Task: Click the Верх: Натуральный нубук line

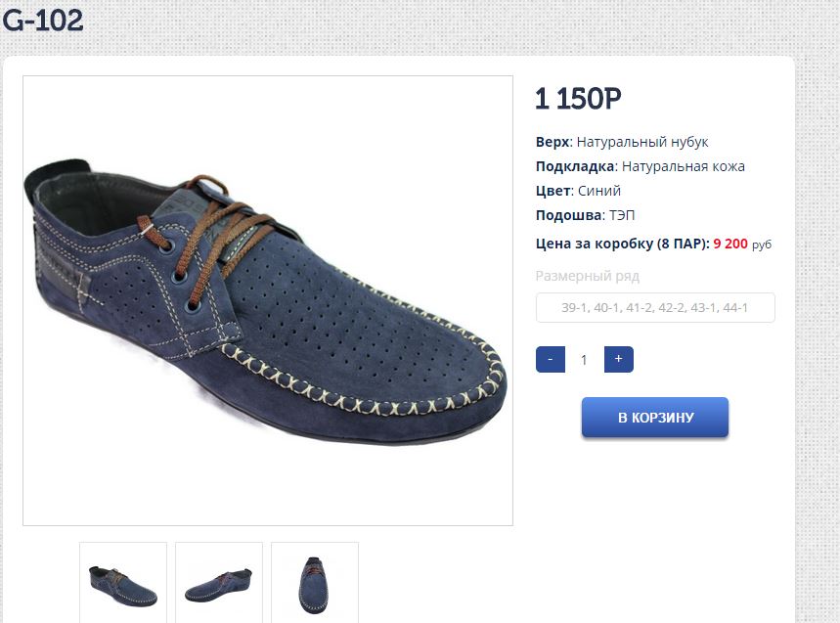Action: click(x=622, y=143)
